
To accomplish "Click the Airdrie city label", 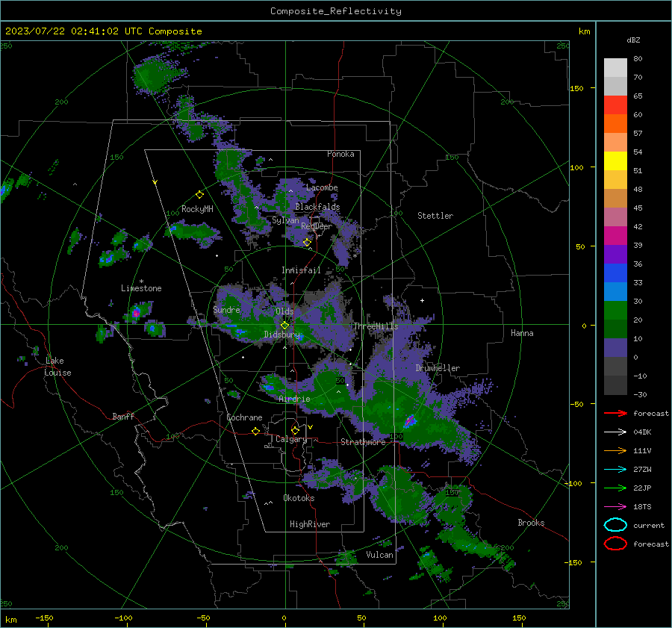I will [294, 399].
